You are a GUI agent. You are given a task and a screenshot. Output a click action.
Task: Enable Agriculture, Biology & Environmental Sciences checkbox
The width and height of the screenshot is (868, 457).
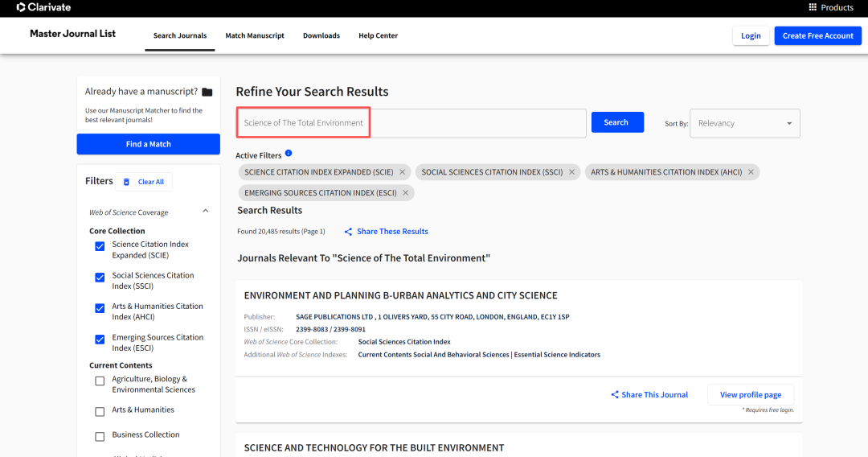tap(100, 381)
